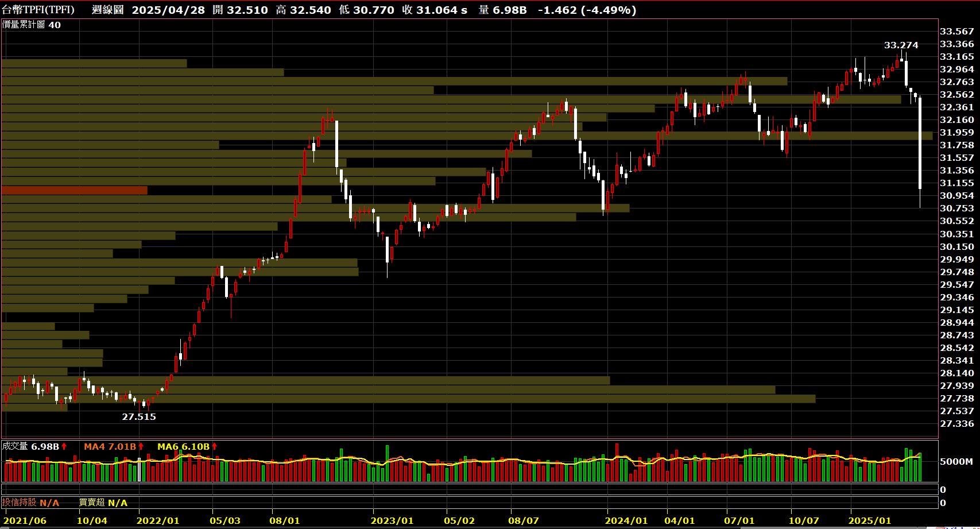Screen dimensions: 980x529
Task: Click the date 2025/04/28 in header
Action: tap(168, 10)
